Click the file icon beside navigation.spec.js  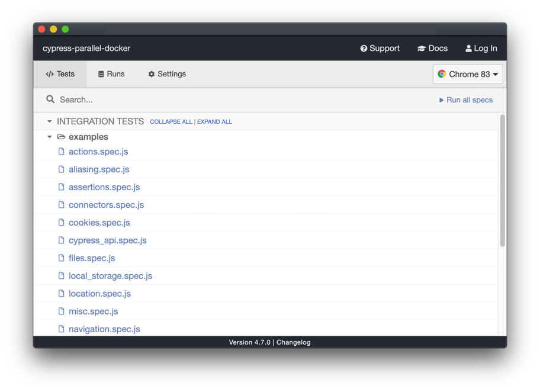62,329
